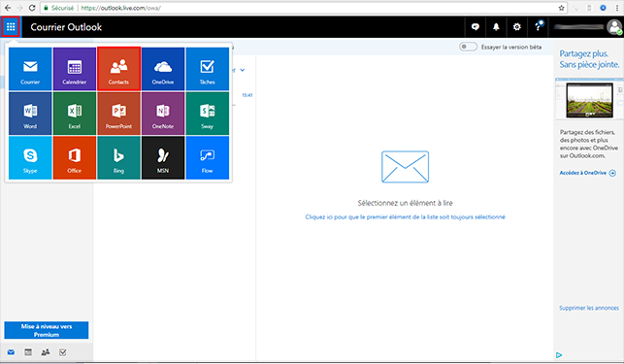Toggle Essayer la version bêta switch

(468, 47)
